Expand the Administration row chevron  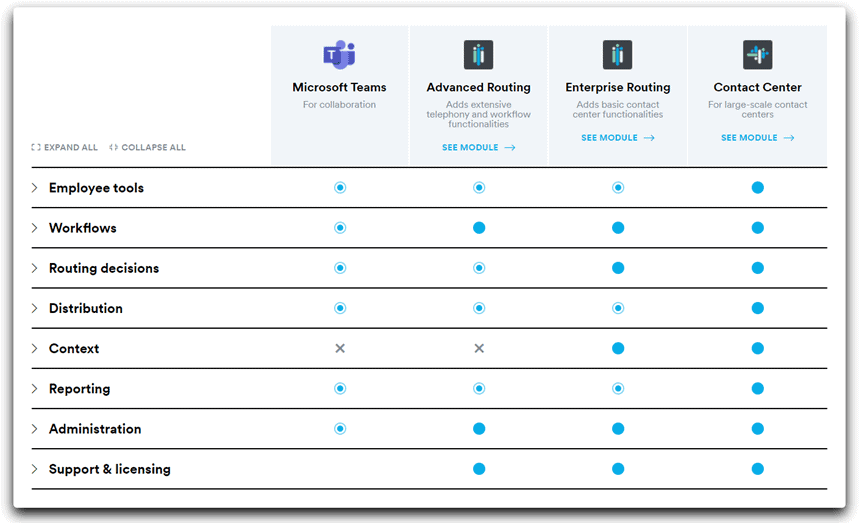pyautogui.click(x=35, y=429)
